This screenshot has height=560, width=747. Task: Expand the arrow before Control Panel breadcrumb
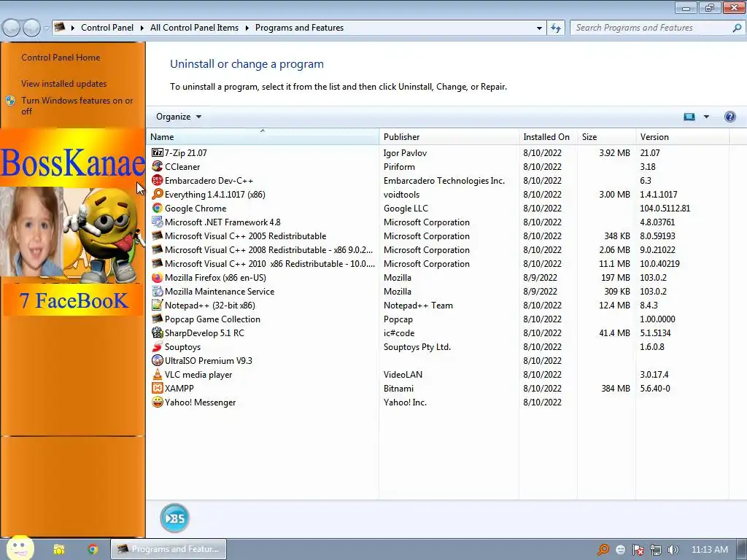pos(73,28)
